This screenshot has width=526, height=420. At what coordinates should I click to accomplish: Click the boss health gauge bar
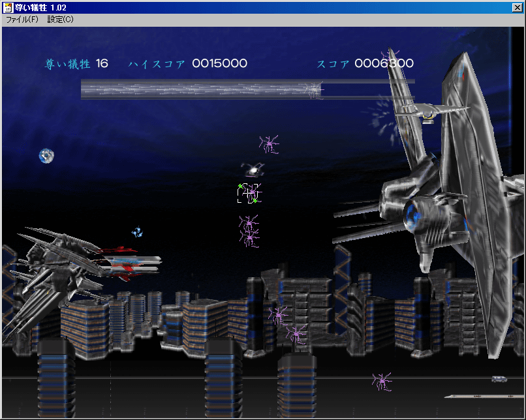(x=247, y=89)
